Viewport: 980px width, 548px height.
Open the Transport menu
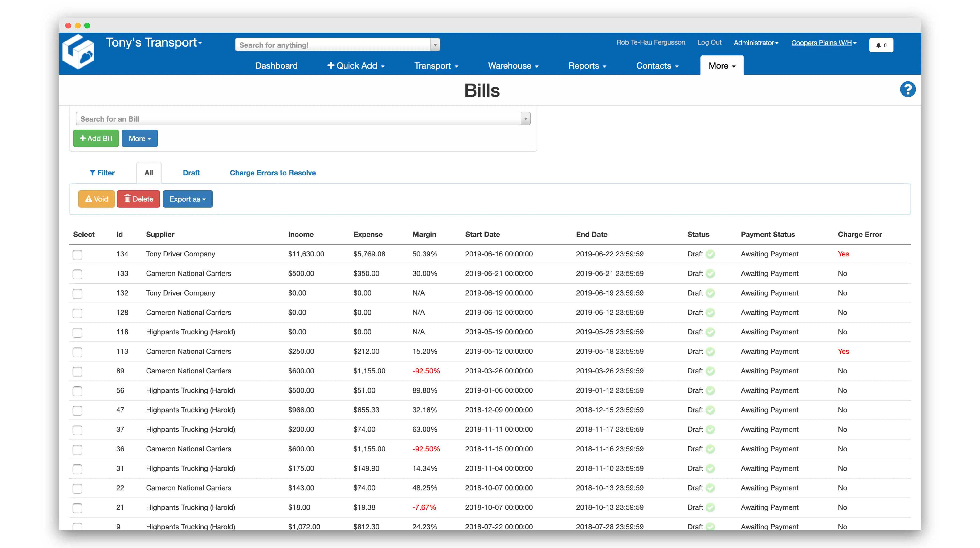pyautogui.click(x=436, y=65)
